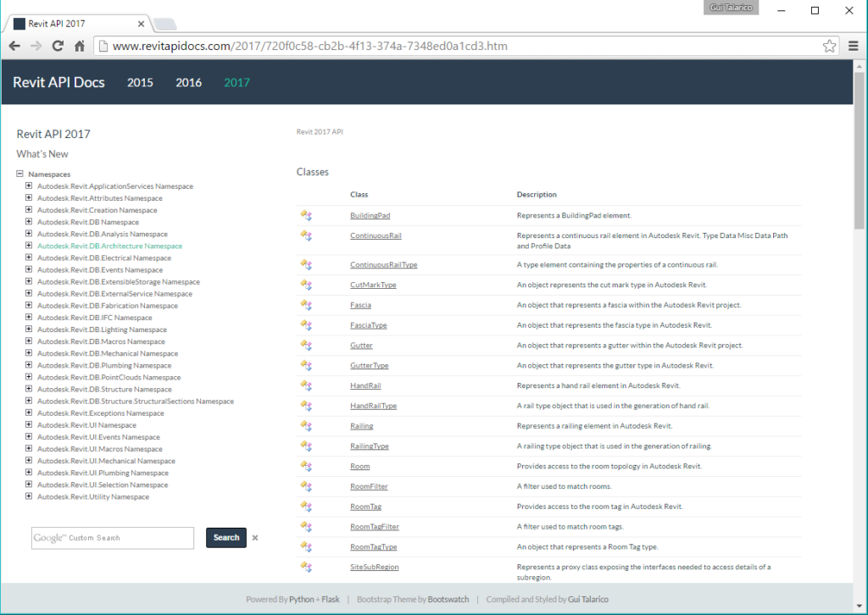Click the page vertical scrollbar thumb
Screen dimensions: 868x615
[860, 149]
